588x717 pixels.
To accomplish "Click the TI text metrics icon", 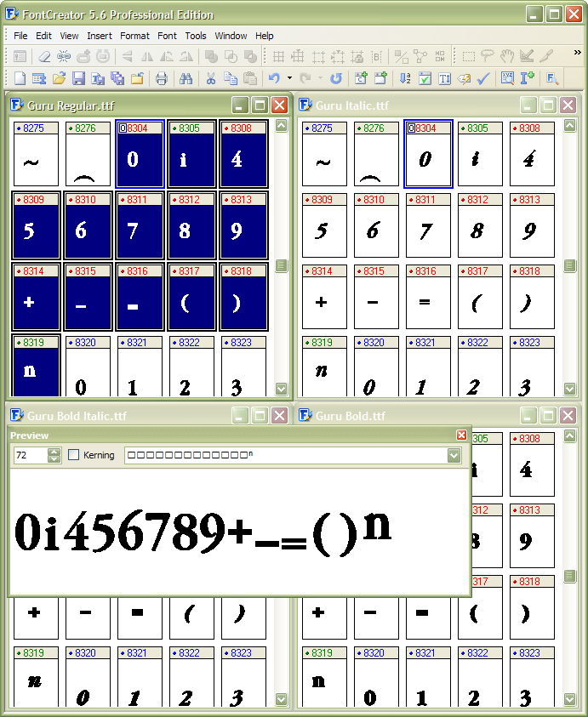I will click(444, 78).
